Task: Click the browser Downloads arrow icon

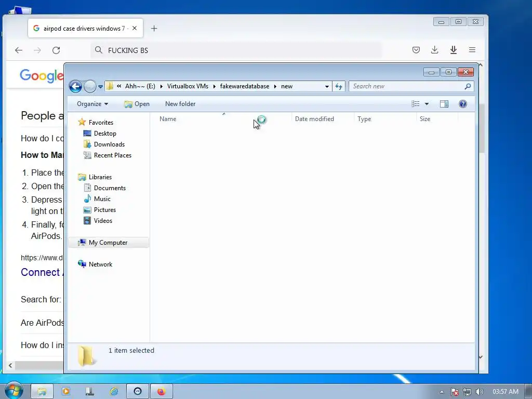Action: (x=435, y=50)
